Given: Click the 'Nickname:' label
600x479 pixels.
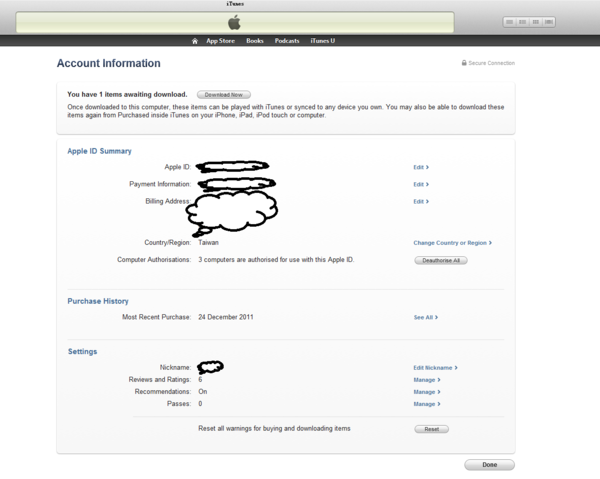Looking at the screenshot, I should (x=175, y=367).
